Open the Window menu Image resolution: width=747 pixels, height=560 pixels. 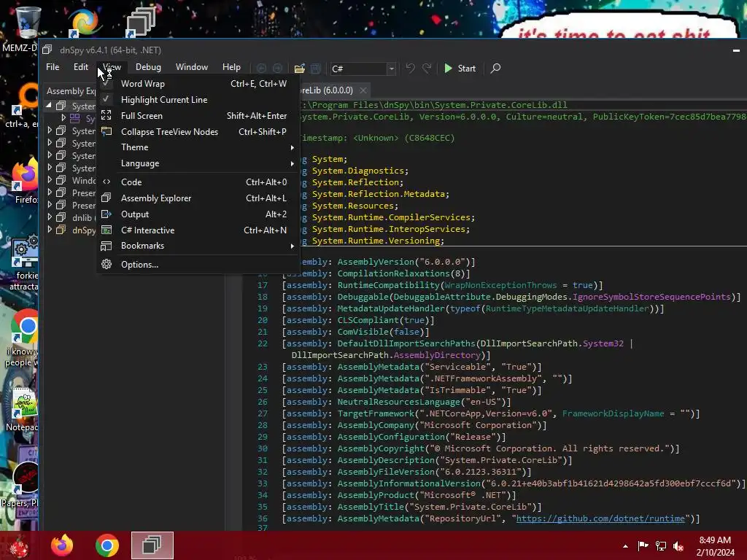click(192, 67)
